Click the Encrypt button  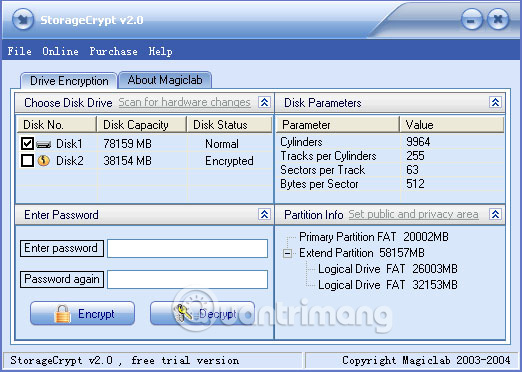pyautogui.click(x=82, y=313)
